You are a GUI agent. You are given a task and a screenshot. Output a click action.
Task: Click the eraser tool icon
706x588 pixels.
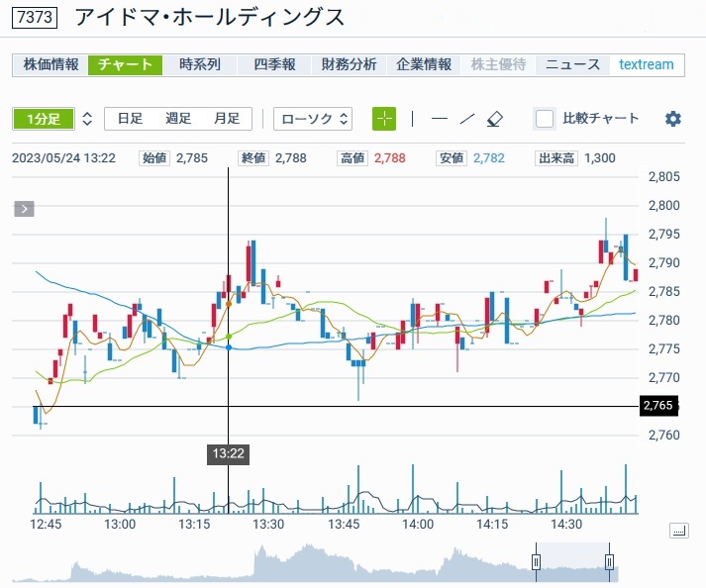496,119
